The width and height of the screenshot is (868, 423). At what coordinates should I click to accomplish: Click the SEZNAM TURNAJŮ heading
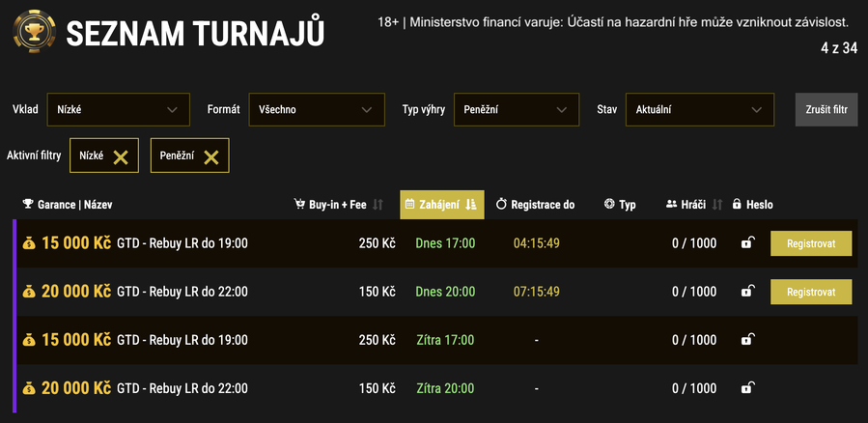pos(195,33)
